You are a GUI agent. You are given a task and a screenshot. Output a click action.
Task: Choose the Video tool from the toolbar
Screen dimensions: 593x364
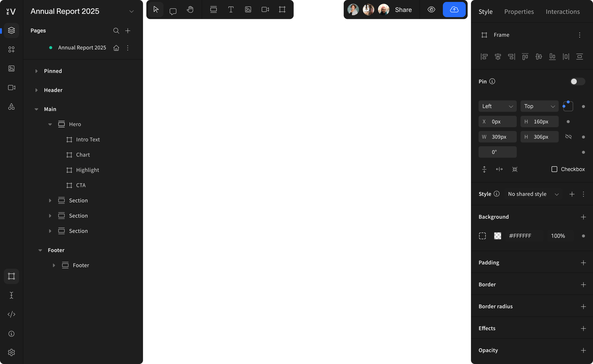pos(265,10)
